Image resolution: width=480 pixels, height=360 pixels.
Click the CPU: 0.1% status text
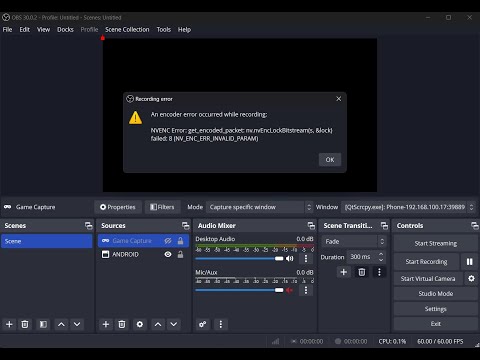click(x=392, y=341)
